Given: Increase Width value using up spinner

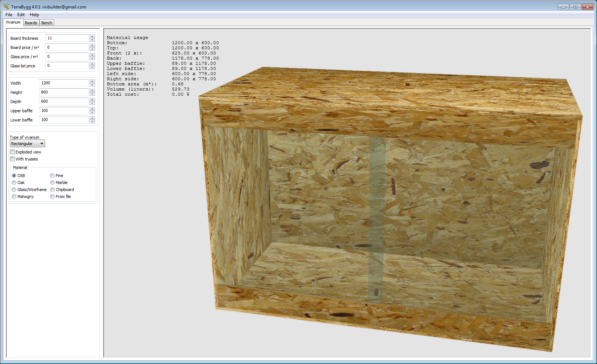Looking at the screenshot, I should pyautogui.click(x=92, y=81).
